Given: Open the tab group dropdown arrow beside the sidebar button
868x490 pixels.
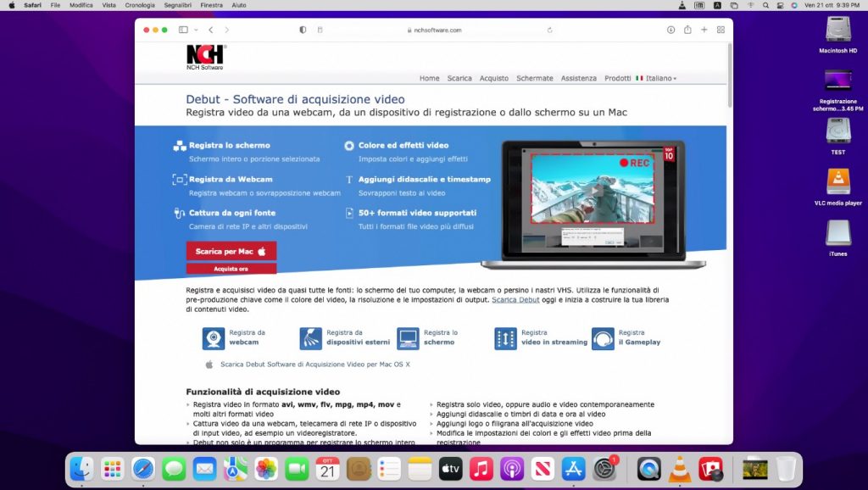Looking at the screenshot, I should [194, 30].
